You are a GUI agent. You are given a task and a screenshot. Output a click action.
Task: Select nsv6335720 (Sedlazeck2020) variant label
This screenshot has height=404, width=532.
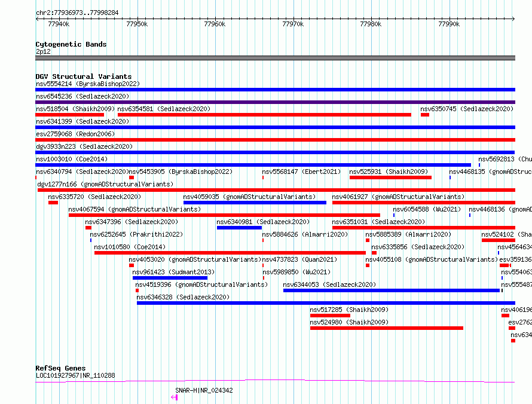(x=94, y=197)
